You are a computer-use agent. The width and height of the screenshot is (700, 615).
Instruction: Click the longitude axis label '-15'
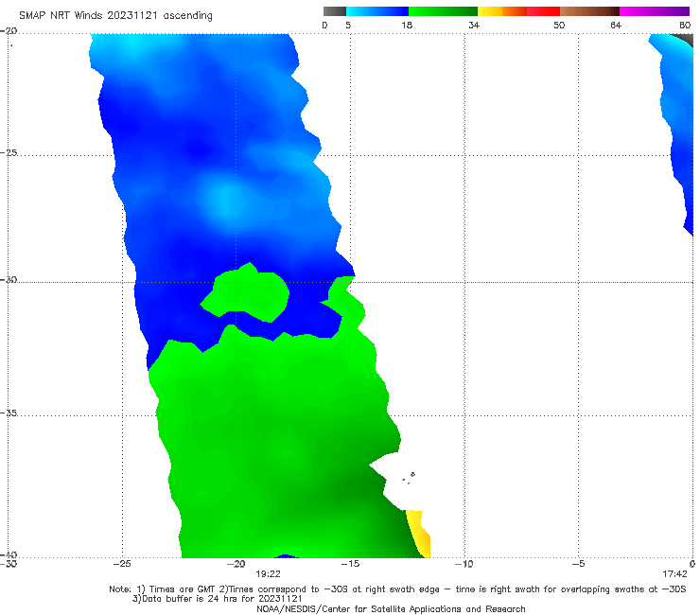tap(350, 564)
